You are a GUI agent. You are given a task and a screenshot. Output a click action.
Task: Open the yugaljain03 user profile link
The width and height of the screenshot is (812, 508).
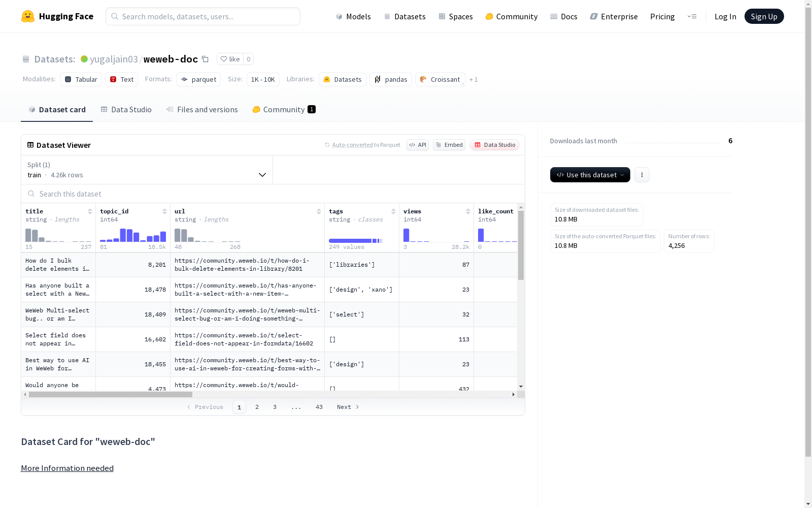(x=114, y=59)
